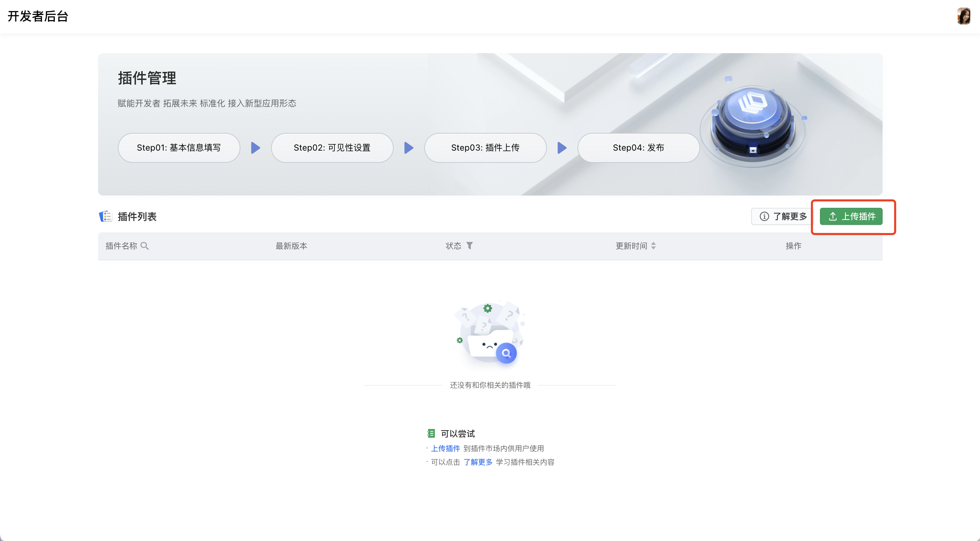Select Step04: 发布 pill

(638, 148)
